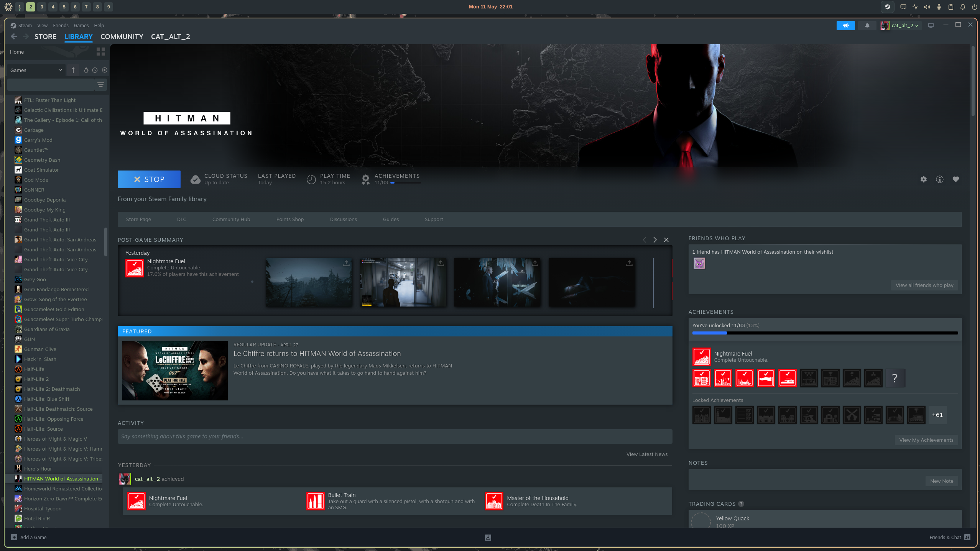Click the Trading Cards help question mark
Image resolution: width=980 pixels, height=551 pixels.
pyautogui.click(x=741, y=504)
